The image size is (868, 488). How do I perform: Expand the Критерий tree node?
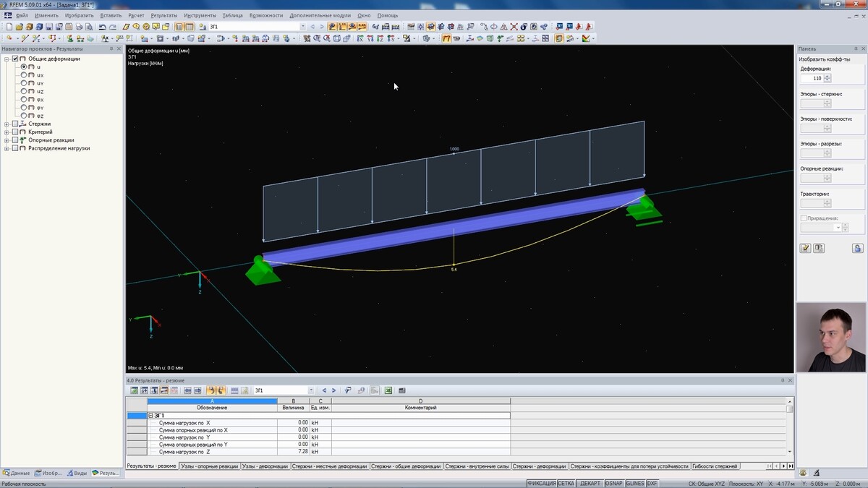[x=7, y=132]
